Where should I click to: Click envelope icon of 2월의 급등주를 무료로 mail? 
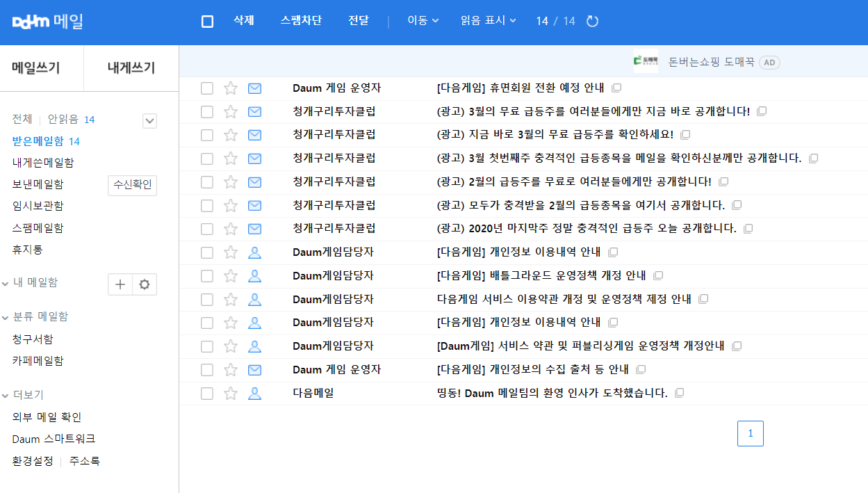255,182
